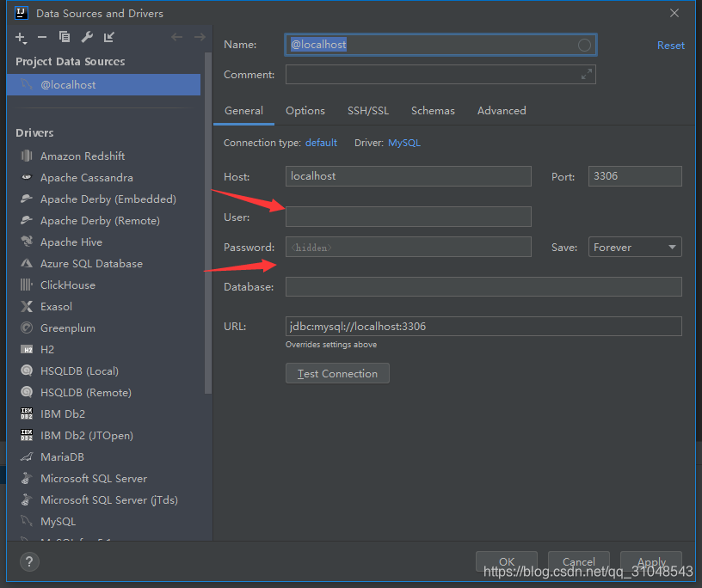Select Apache Hive driver icon

point(27,242)
